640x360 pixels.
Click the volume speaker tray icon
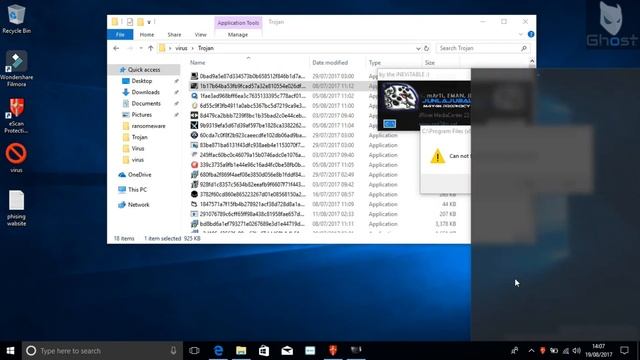click(576, 351)
